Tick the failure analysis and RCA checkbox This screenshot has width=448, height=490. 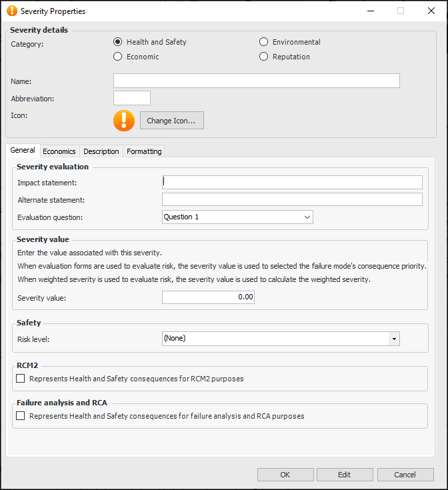21,416
